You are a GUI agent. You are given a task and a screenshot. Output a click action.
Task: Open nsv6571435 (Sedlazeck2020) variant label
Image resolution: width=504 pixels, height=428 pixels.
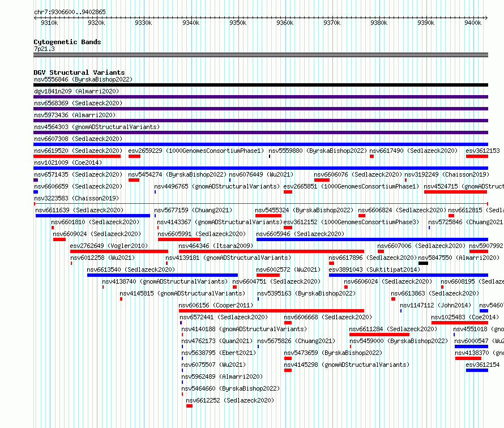point(78,174)
